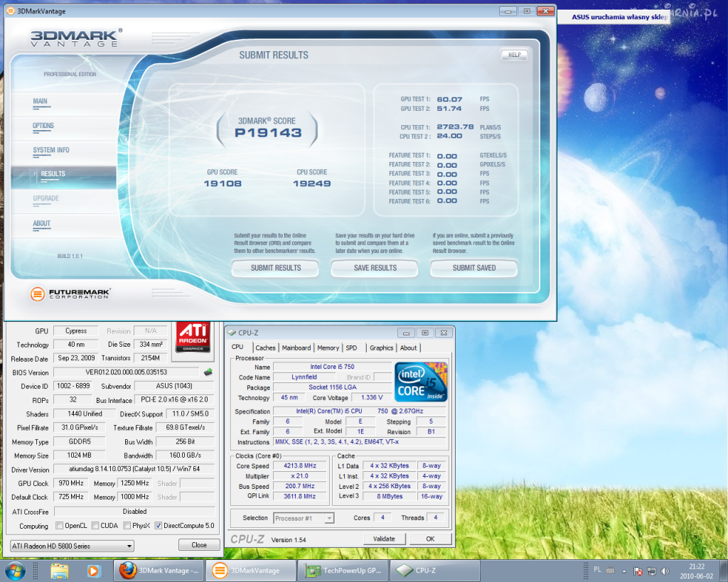The image size is (728, 582).
Task: Show hidden system tray icons
Action: click(624, 571)
